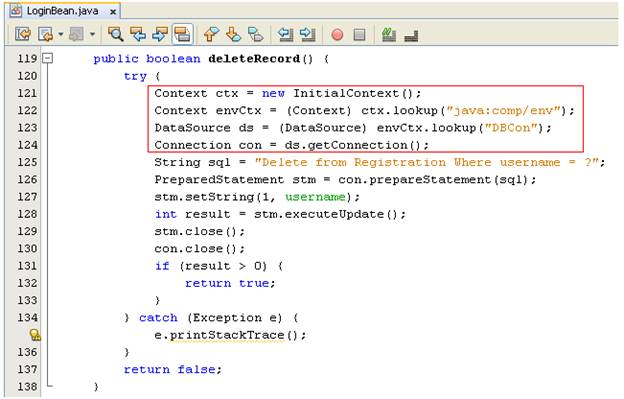Click the "DBCon" string literal

click(x=511, y=128)
